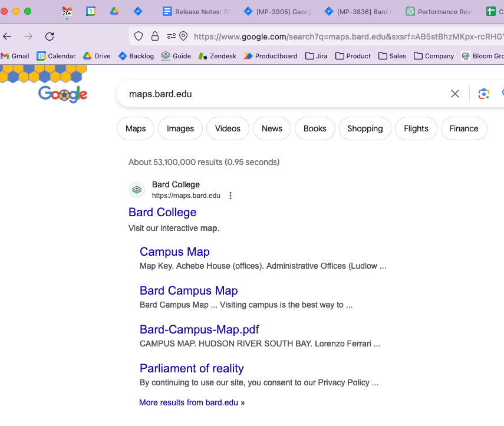Viewport: 504px width, 426px height.
Task: Expand the Company bookmarks folder
Action: point(434,56)
